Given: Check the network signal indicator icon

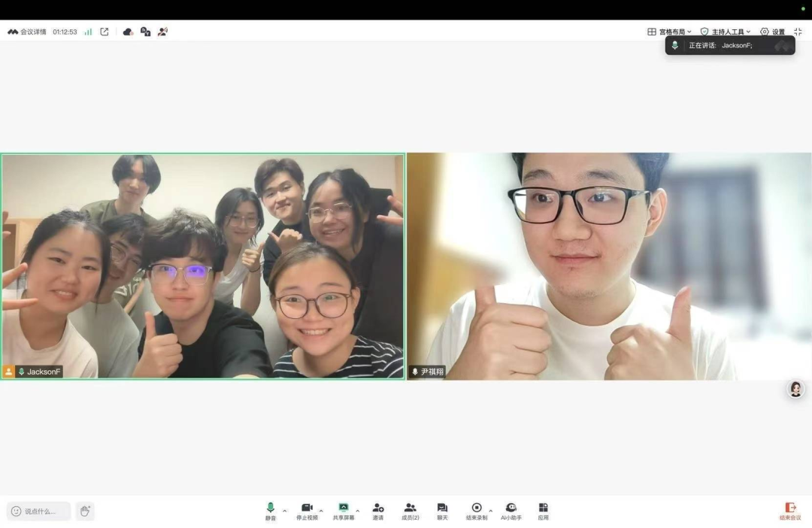Looking at the screenshot, I should point(88,32).
